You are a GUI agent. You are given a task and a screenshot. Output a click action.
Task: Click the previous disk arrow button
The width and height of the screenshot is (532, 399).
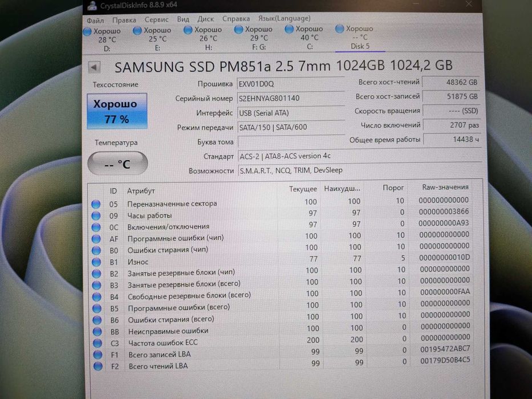[94, 67]
